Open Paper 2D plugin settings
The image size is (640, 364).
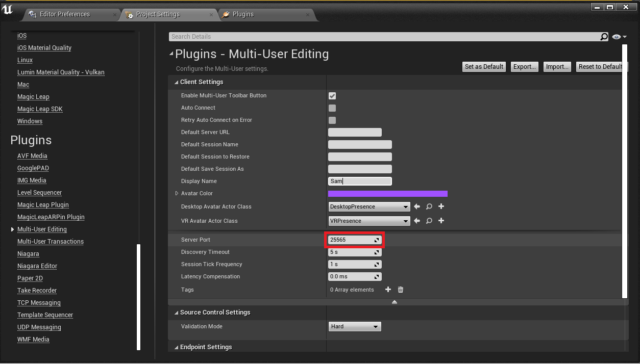30,278
